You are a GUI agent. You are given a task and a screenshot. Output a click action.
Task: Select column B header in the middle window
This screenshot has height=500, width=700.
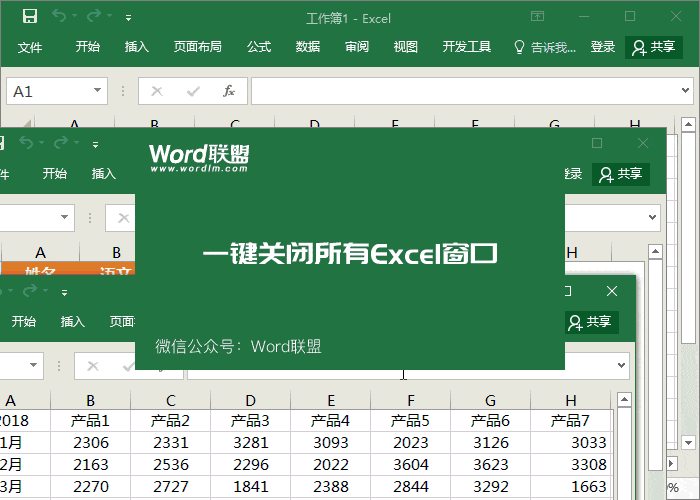tap(108, 253)
